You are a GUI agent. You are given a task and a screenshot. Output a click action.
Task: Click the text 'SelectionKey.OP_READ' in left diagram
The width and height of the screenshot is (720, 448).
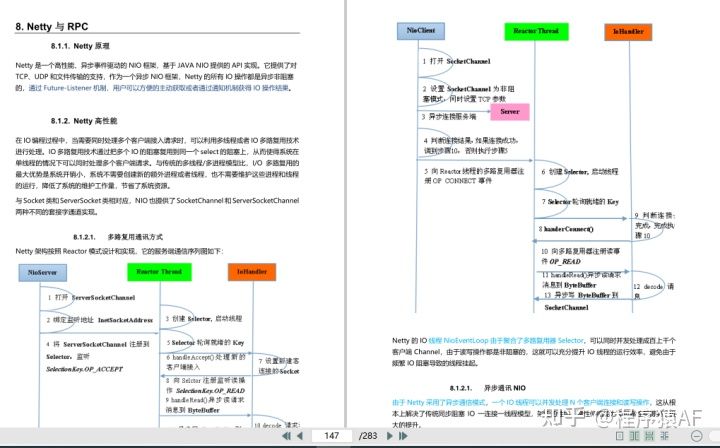coord(210,391)
